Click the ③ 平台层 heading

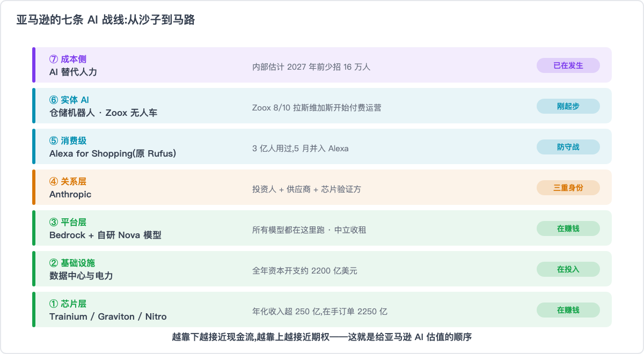click(68, 222)
